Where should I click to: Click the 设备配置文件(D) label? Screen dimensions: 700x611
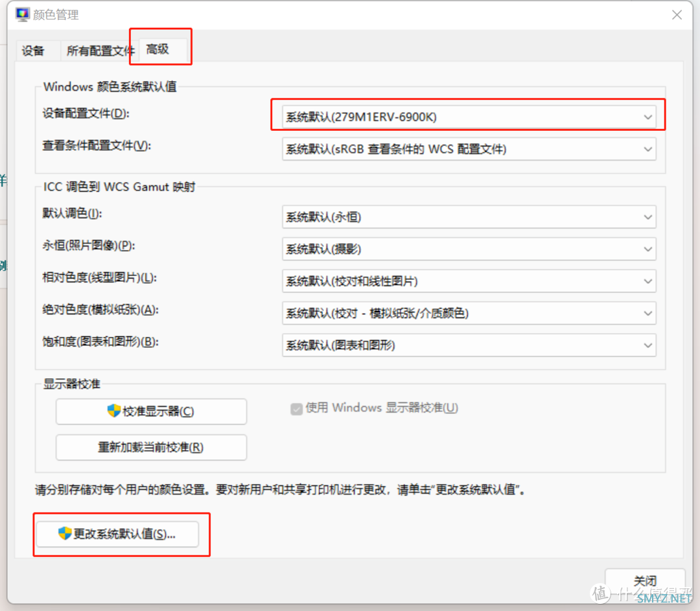point(86,113)
